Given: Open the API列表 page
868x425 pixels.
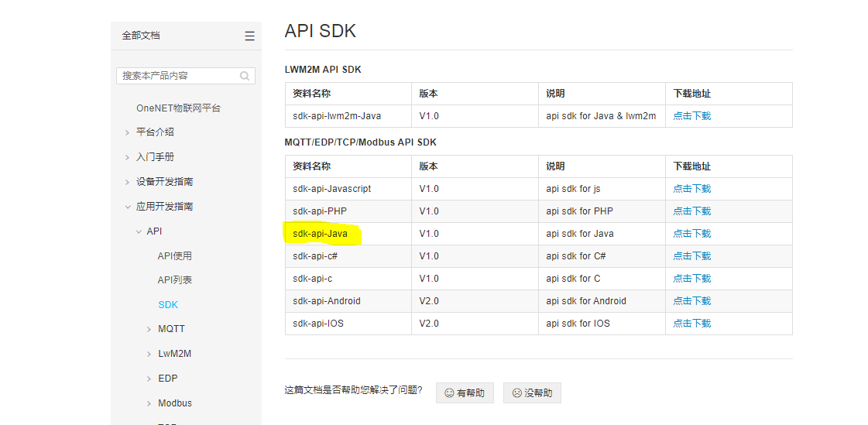Looking at the screenshot, I should coord(175,280).
